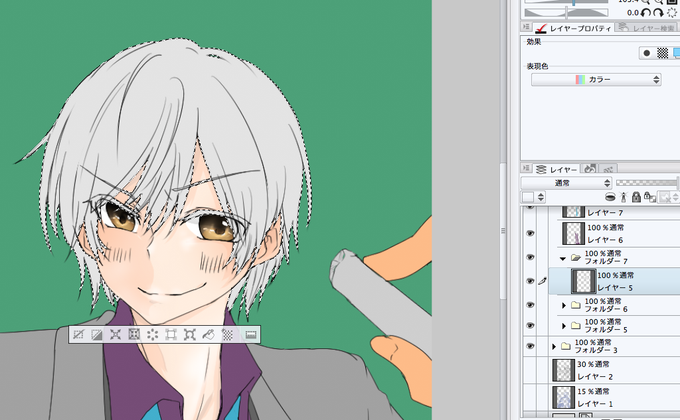Image resolution: width=680 pixels, height=420 pixels.
Task: Click the 15 %通常 text on レイヤー 1
Action: (x=593, y=391)
